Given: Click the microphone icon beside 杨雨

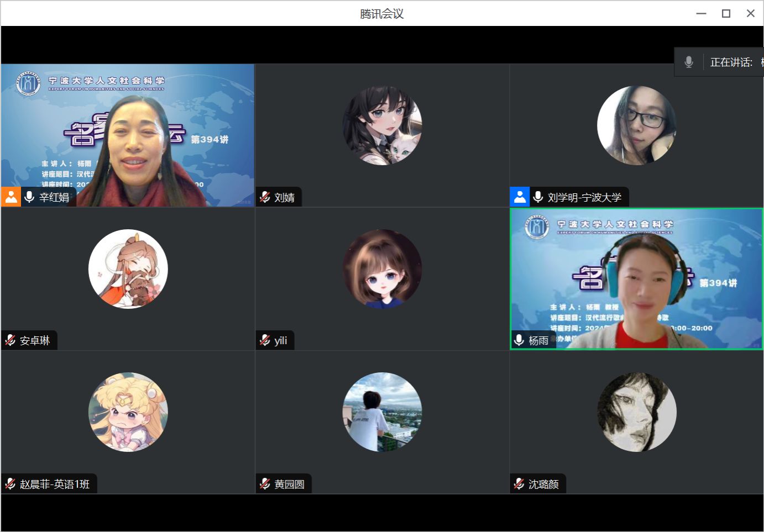Looking at the screenshot, I should 519,340.
